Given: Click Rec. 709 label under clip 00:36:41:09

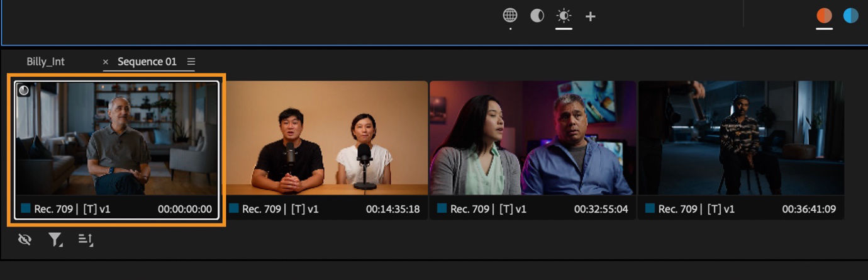Looking at the screenshot, I should [678, 209].
